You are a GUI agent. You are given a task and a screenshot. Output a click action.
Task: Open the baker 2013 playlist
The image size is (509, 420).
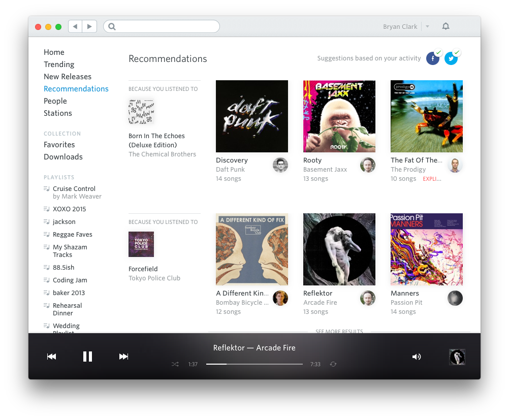pos(69,293)
